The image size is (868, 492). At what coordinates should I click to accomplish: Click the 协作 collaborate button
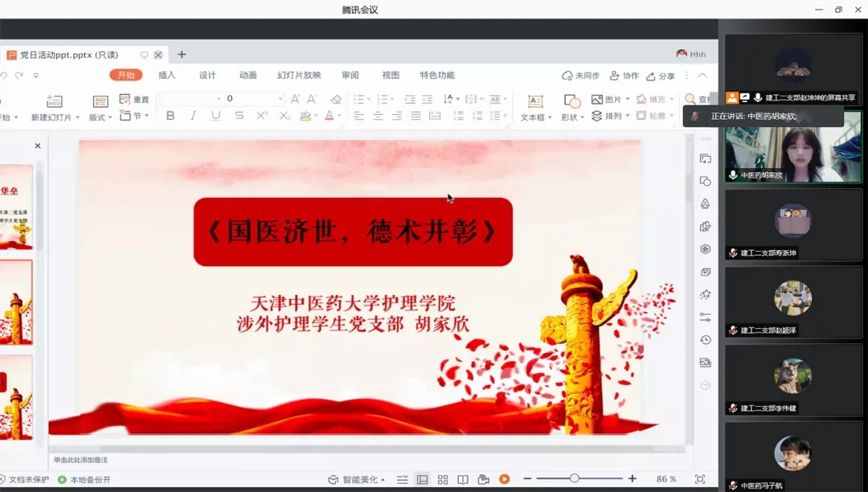(x=624, y=76)
